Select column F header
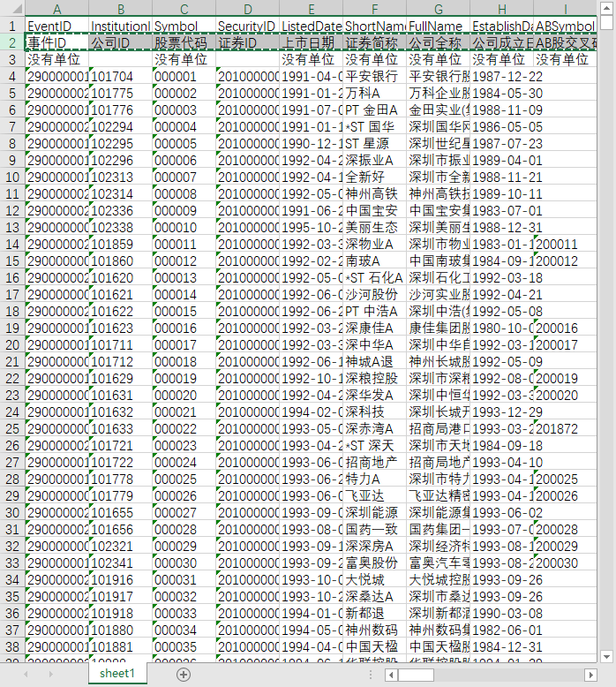The width and height of the screenshot is (616, 687). pyautogui.click(x=374, y=9)
